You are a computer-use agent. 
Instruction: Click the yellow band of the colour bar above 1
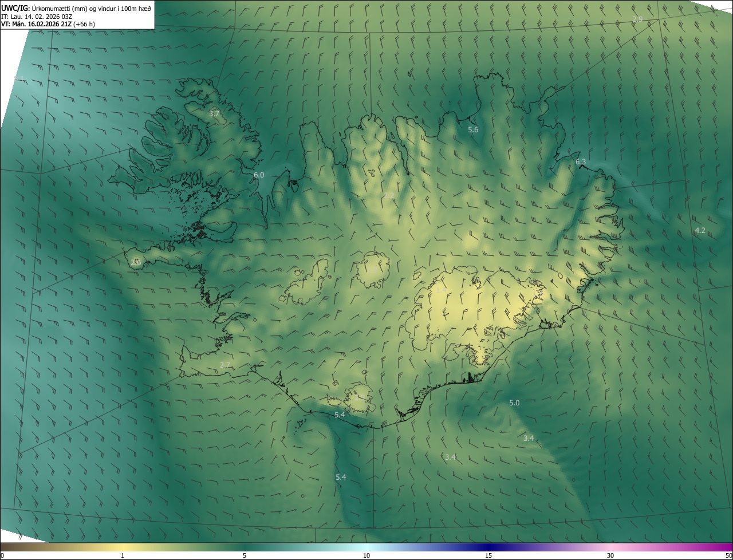tap(123, 547)
